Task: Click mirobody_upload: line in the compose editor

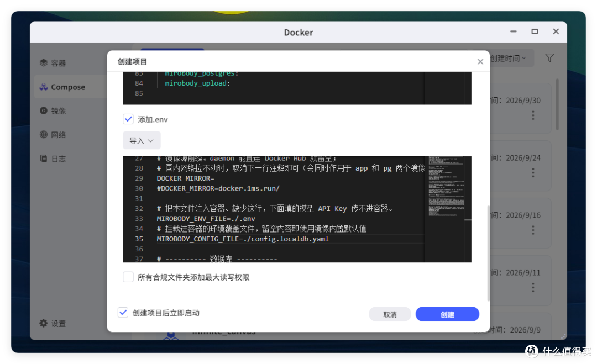Action: click(197, 83)
